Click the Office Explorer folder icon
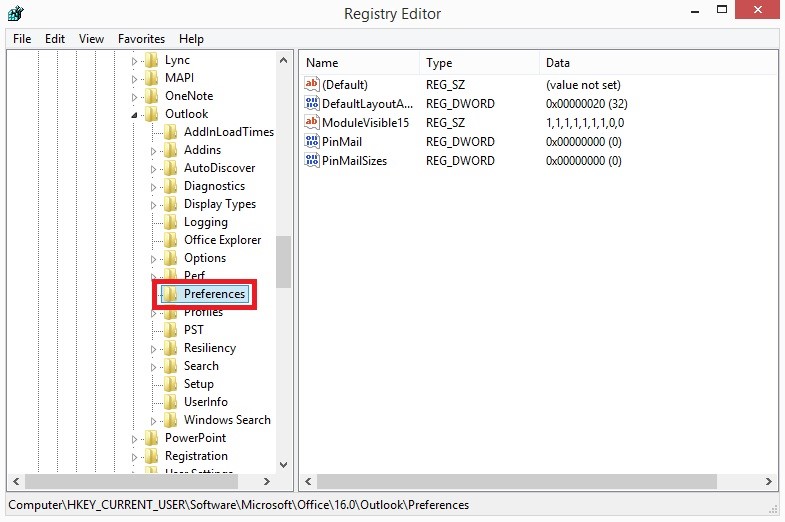This screenshot has height=522, width=785. [x=171, y=241]
